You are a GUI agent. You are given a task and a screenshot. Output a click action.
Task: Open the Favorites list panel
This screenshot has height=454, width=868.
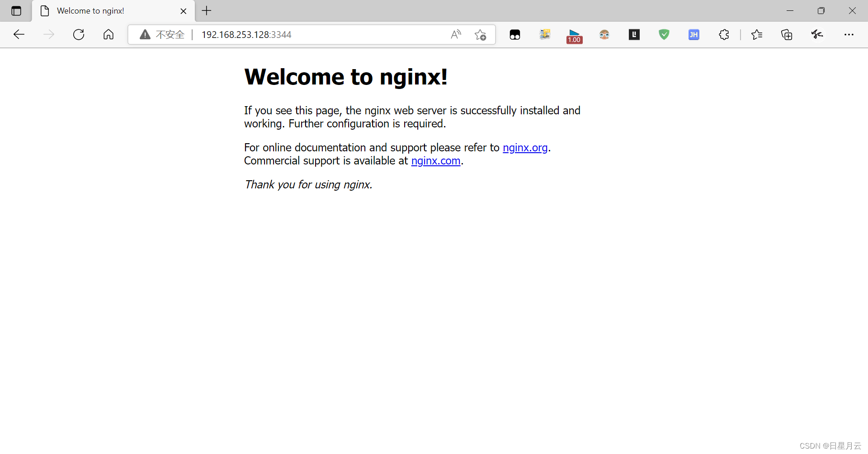click(757, 34)
